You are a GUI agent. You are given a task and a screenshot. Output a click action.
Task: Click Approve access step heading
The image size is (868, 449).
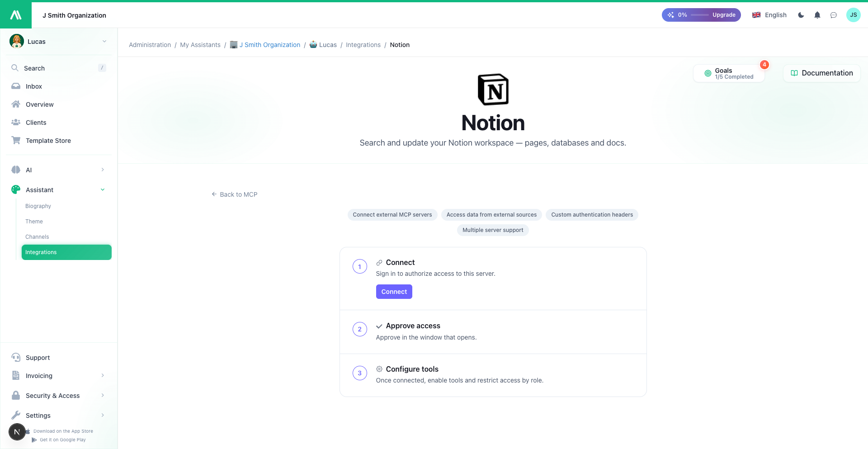(413, 326)
